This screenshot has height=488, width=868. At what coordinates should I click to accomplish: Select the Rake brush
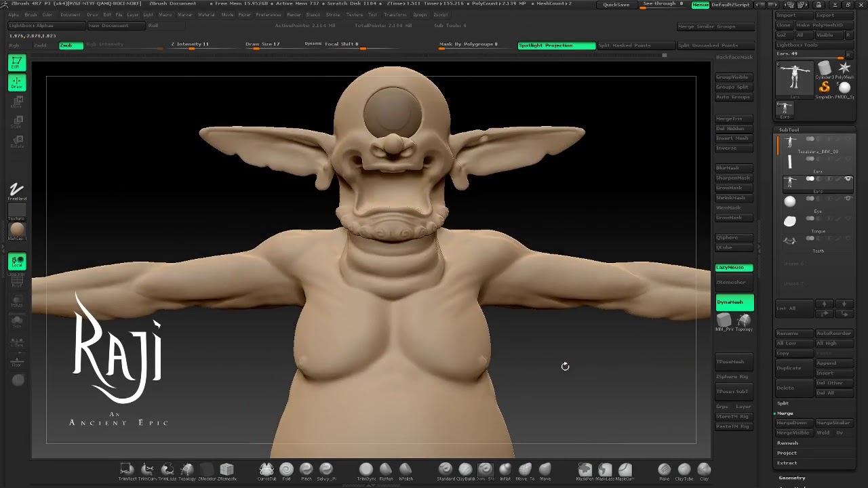click(665, 470)
